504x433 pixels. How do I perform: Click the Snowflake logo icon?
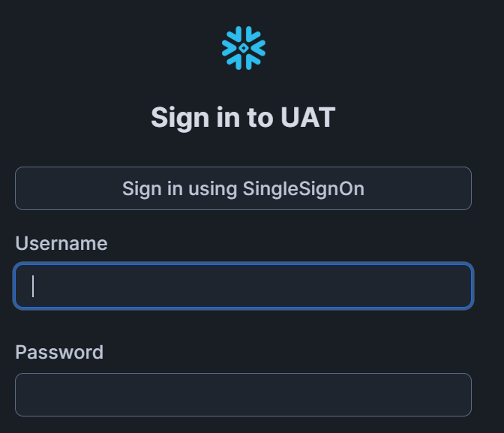click(243, 48)
